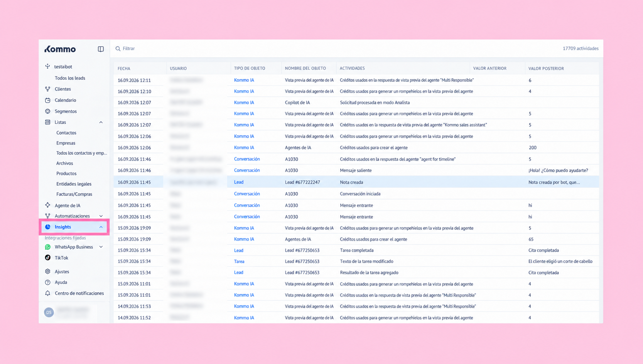Image resolution: width=643 pixels, height=364 pixels.
Task: Click the Listas list icon
Action: pos(48,122)
